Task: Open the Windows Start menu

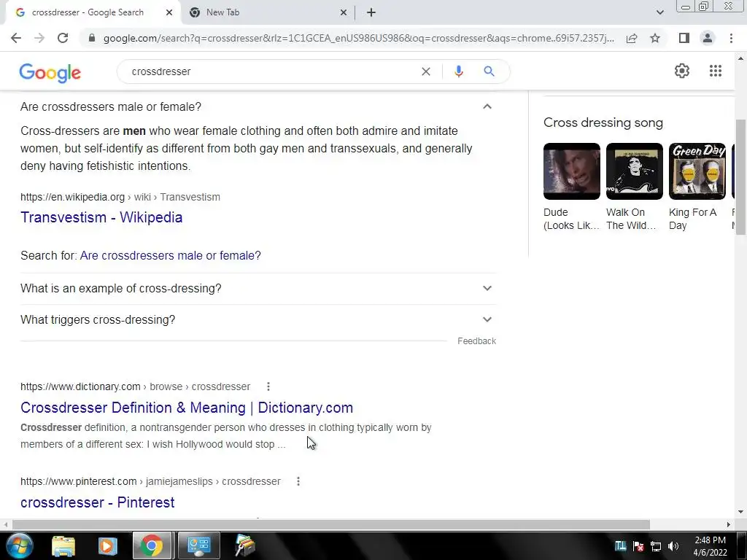Action: 19,545
